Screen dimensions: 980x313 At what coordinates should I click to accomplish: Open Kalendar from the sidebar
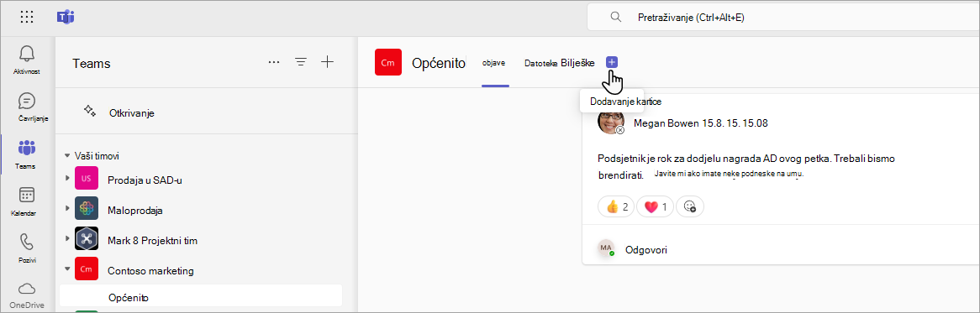(x=27, y=201)
